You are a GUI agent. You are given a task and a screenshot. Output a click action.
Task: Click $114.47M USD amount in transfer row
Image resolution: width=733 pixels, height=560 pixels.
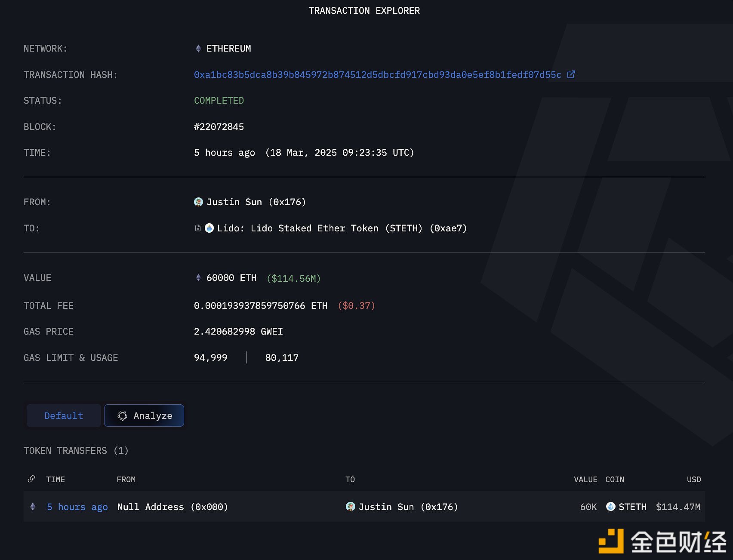678,507
